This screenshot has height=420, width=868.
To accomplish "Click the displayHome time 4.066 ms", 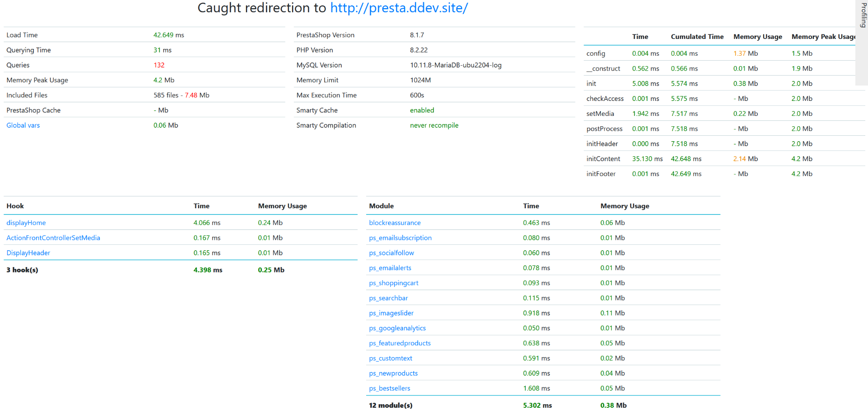I will (207, 223).
